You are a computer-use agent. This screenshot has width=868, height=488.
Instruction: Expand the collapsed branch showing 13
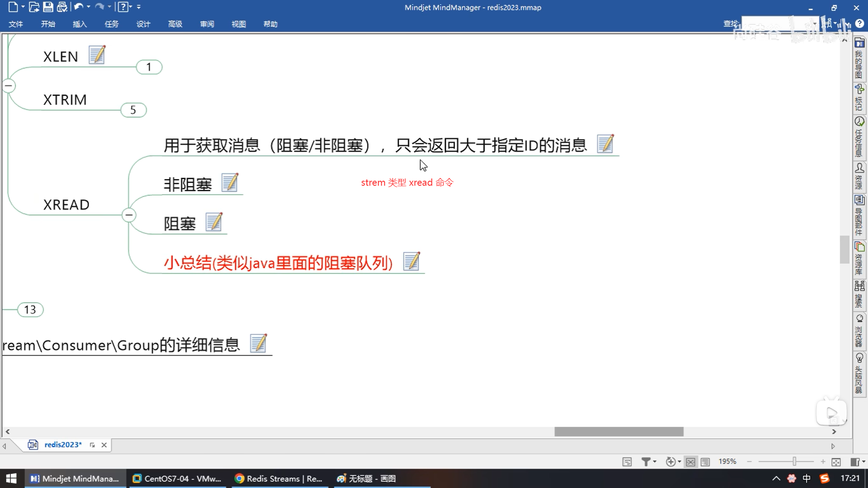30,310
